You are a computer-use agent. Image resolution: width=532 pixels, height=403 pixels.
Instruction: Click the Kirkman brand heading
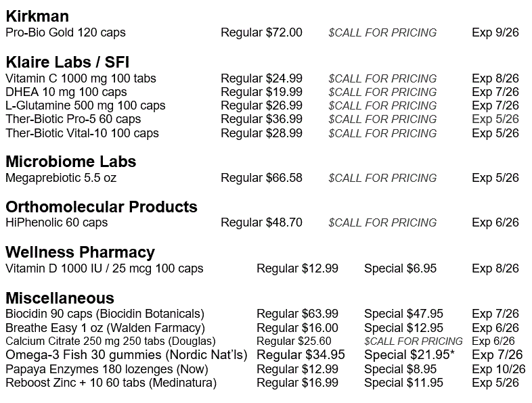pos(37,17)
